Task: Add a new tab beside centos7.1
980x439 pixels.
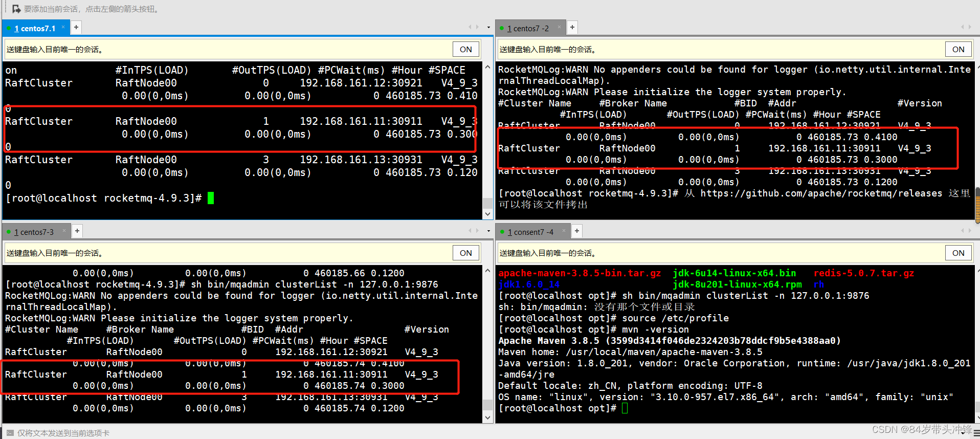Action: (x=76, y=27)
